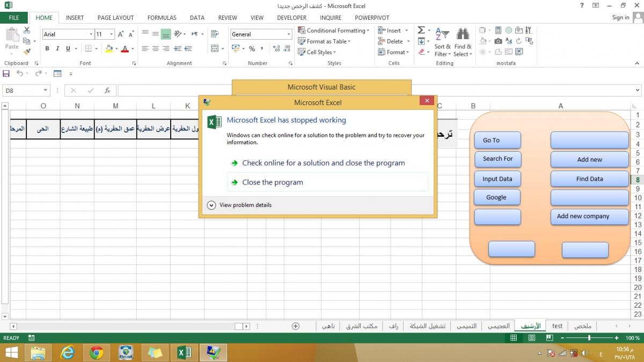
Task: Add a new sheet with plus button
Action: point(295,326)
